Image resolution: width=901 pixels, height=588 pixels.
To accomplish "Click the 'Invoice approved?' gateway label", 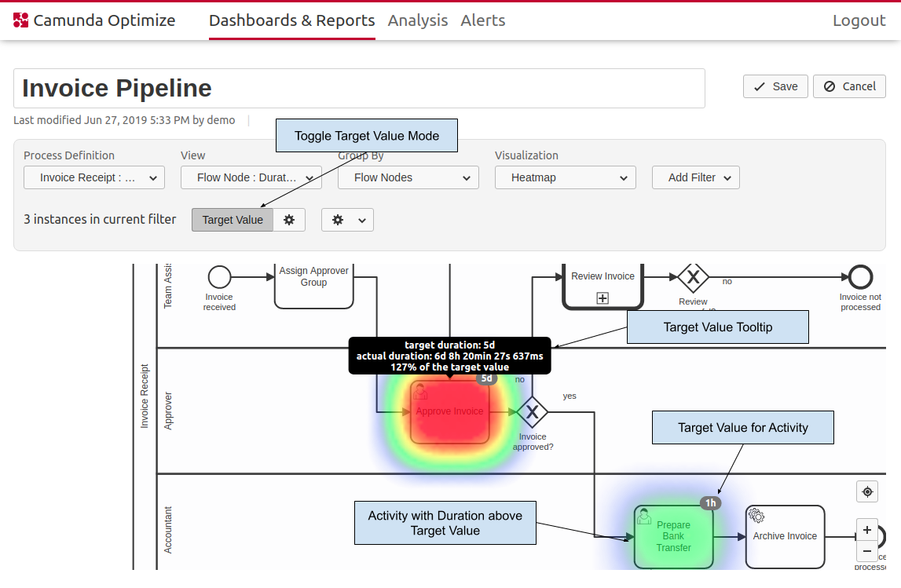I will tap(533, 441).
